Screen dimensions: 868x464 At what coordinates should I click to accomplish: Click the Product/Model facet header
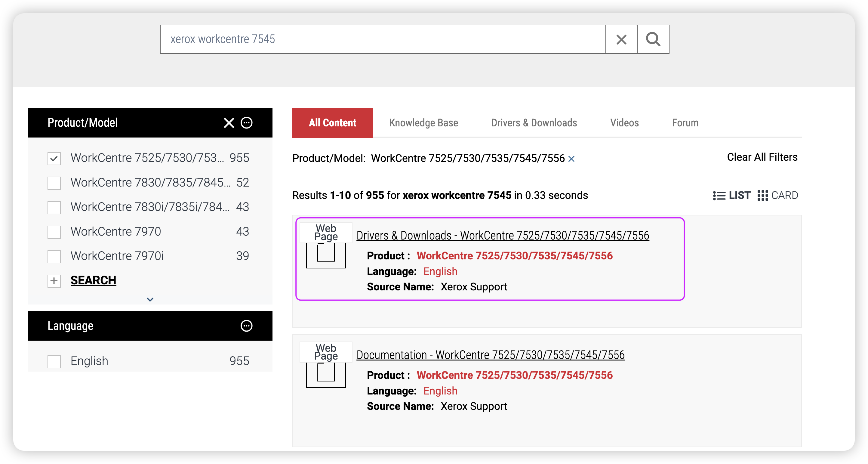150,123
